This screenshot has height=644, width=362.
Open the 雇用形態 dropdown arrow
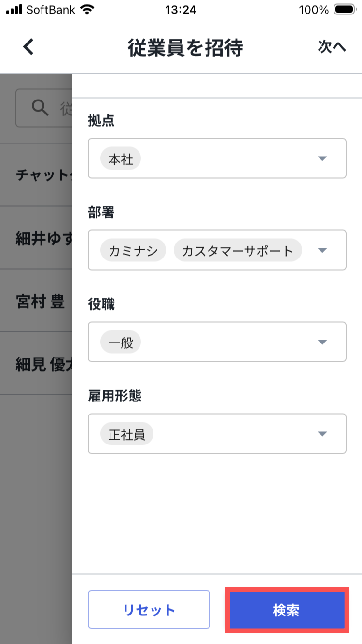[x=322, y=434]
